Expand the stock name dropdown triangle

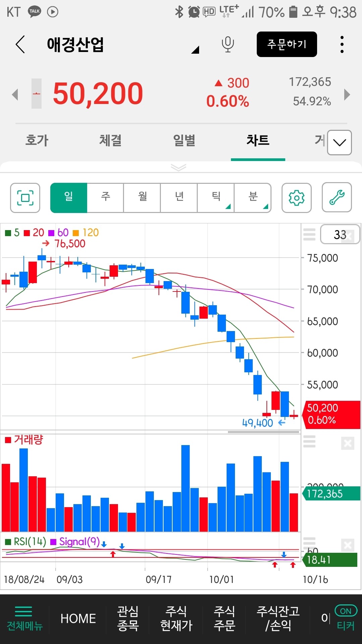[x=195, y=50]
